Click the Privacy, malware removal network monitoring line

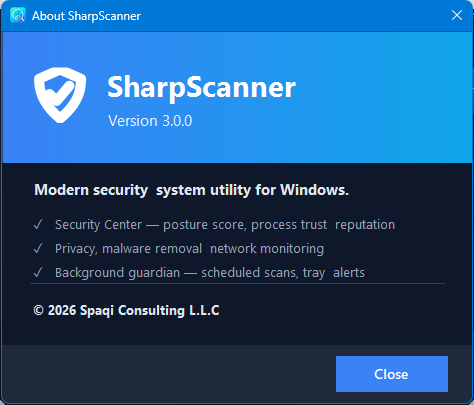point(189,249)
